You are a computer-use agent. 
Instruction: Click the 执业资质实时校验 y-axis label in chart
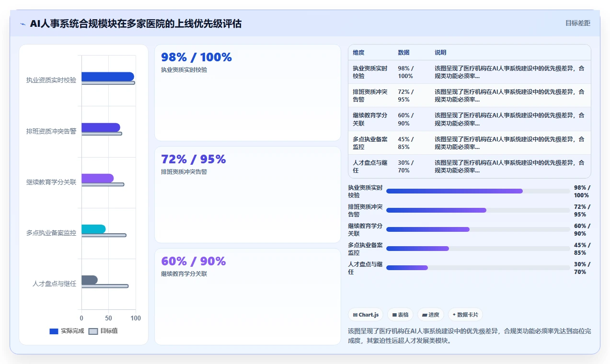click(x=51, y=80)
